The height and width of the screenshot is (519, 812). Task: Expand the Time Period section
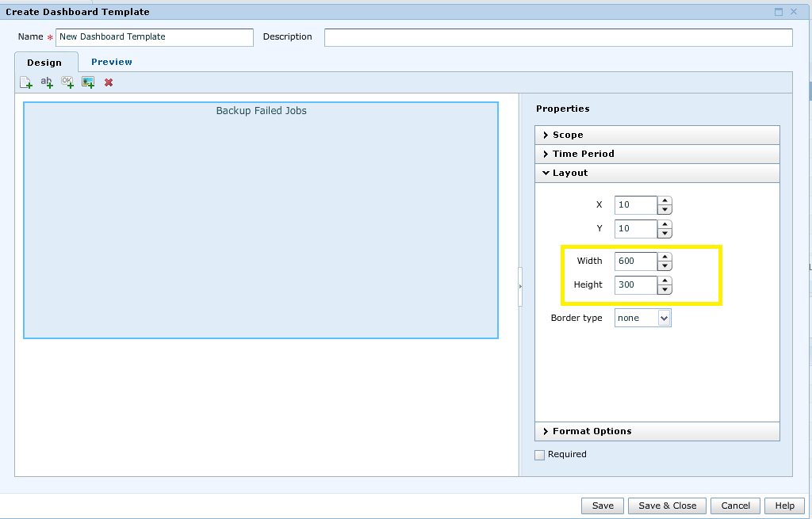pos(580,154)
